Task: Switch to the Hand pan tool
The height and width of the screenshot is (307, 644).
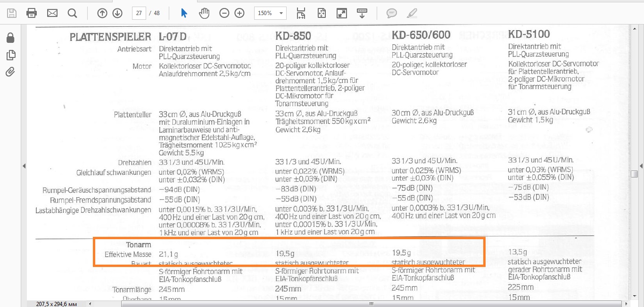Action: [204, 13]
